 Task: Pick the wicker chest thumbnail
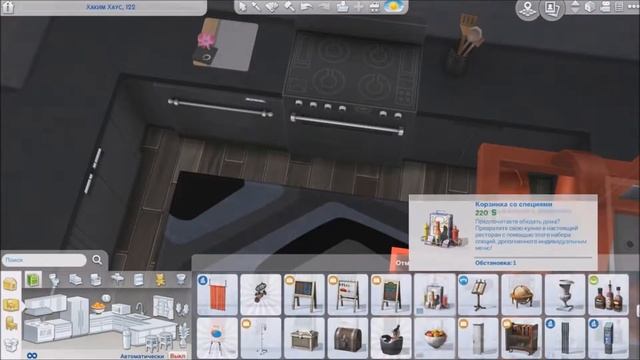tap(304, 338)
